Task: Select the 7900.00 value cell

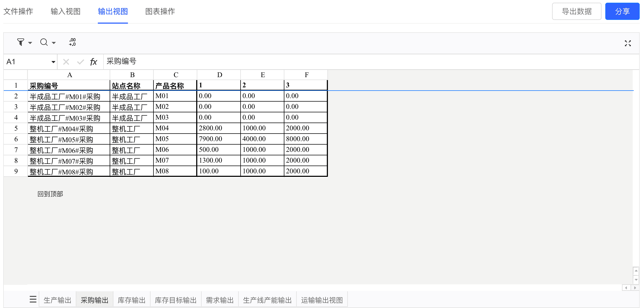Action: [x=219, y=139]
